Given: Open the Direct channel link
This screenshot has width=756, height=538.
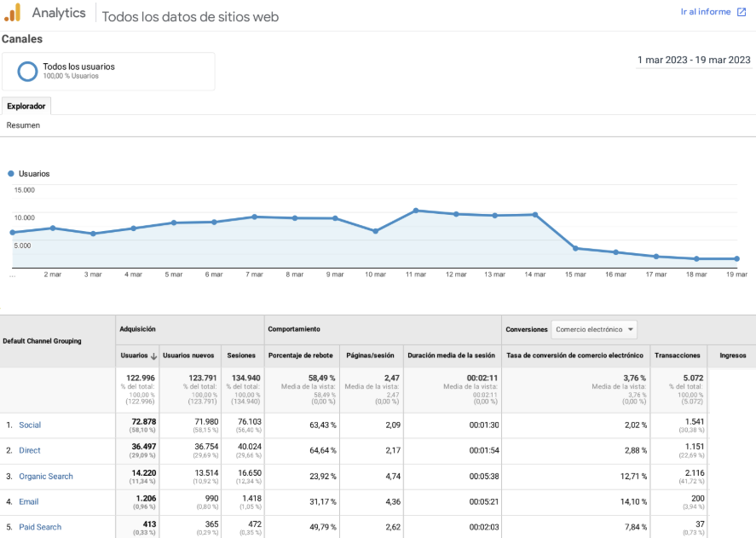Looking at the screenshot, I should point(30,450).
